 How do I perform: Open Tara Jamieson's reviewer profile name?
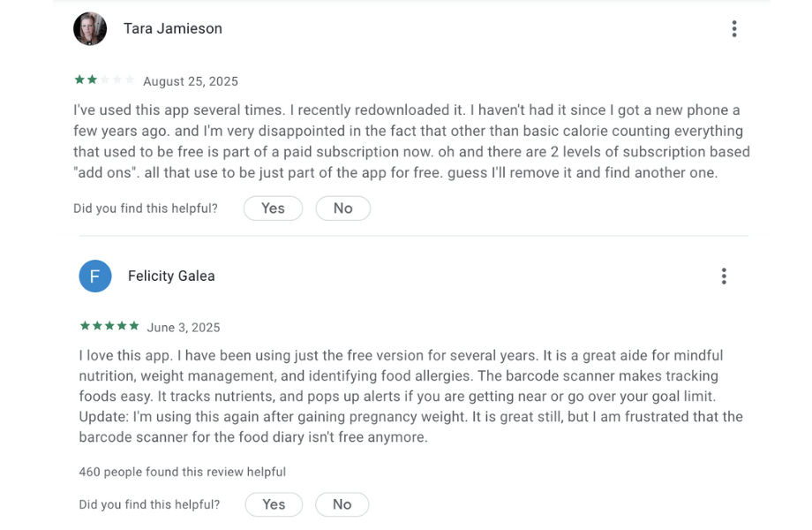[x=173, y=28]
